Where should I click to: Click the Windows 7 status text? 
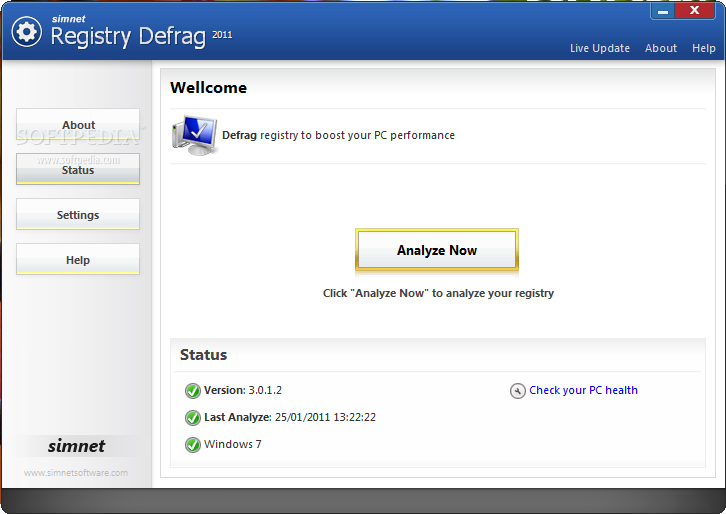[x=232, y=444]
